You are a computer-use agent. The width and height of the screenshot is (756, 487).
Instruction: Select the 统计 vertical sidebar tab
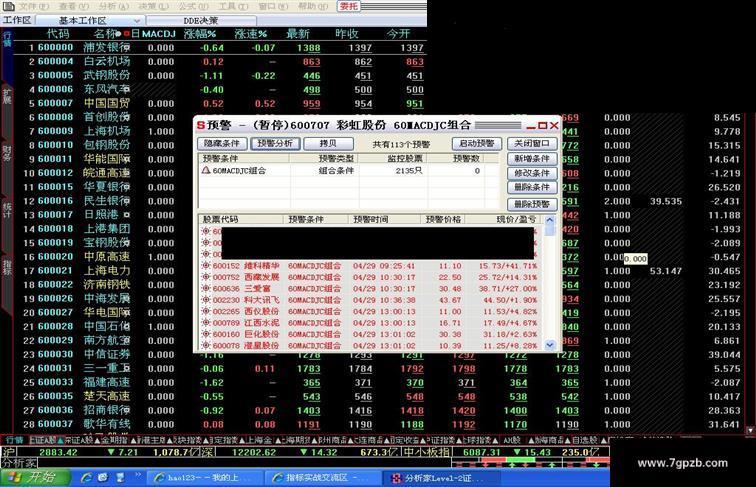tap(7, 210)
